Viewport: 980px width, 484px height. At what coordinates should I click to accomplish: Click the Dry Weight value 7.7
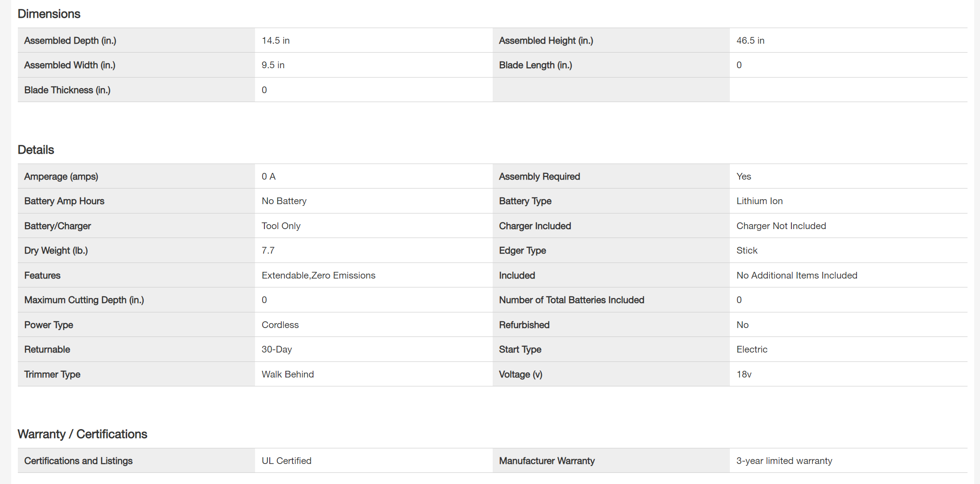pos(268,250)
